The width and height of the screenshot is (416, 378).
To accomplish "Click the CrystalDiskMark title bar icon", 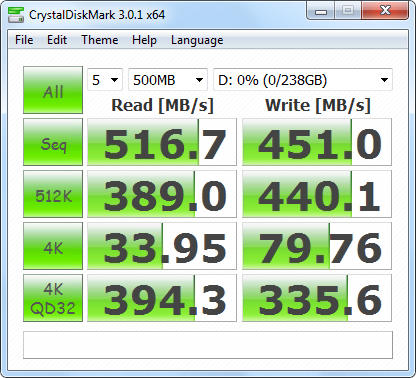I will [x=16, y=15].
